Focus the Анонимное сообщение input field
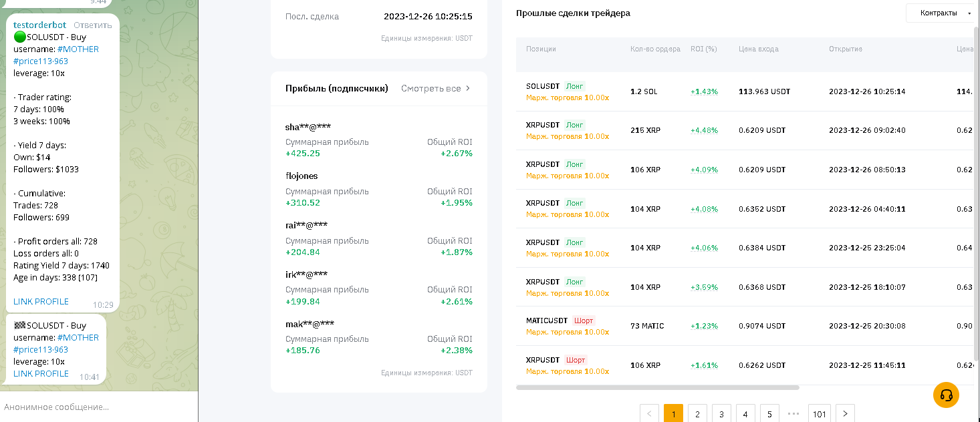 94,407
